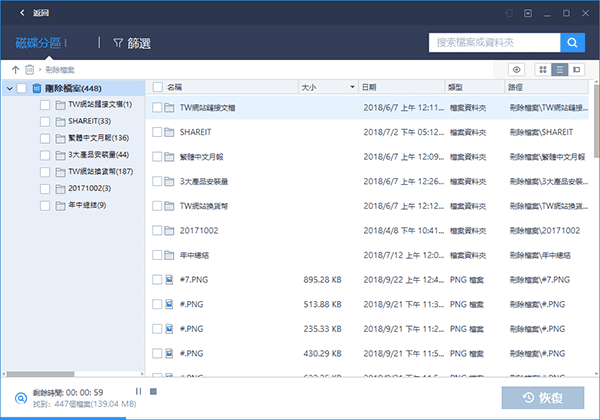Click into the 搜索檔案或資料夾 search field
This screenshot has height=420, width=600.
(493, 43)
